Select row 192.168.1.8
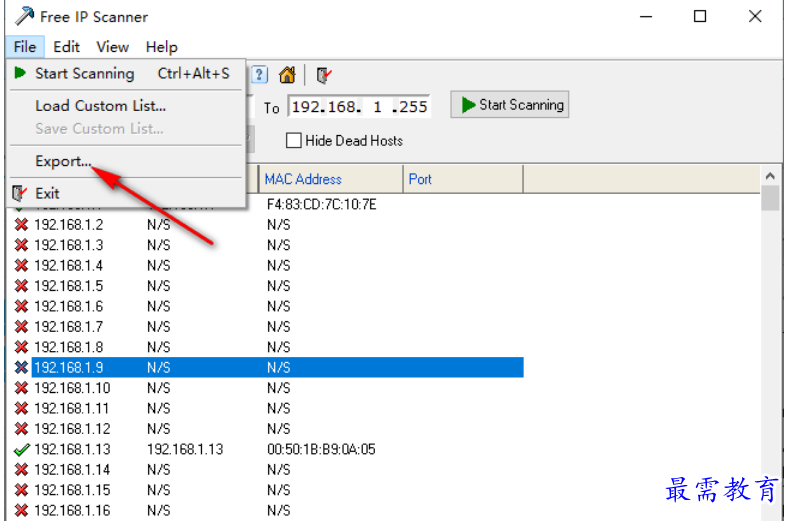The height and width of the screenshot is (521, 787). pyautogui.click(x=268, y=347)
